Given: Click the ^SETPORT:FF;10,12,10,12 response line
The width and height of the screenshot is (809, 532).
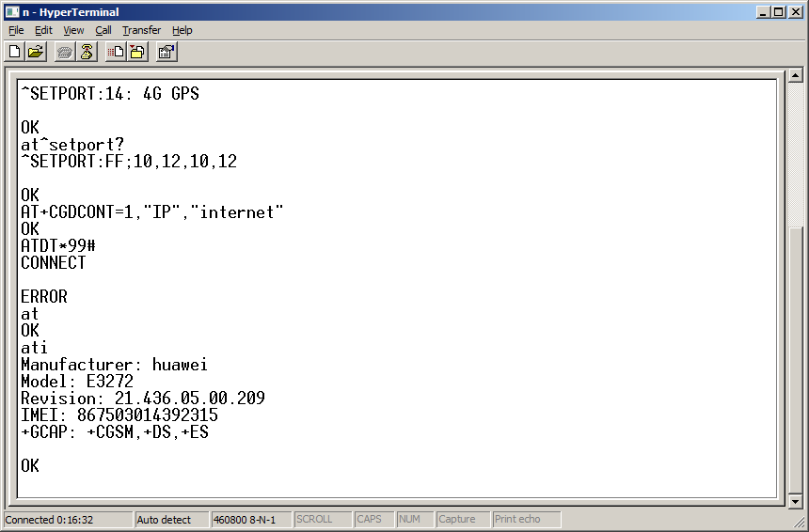Looking at the screenshot, I should 129,162.
